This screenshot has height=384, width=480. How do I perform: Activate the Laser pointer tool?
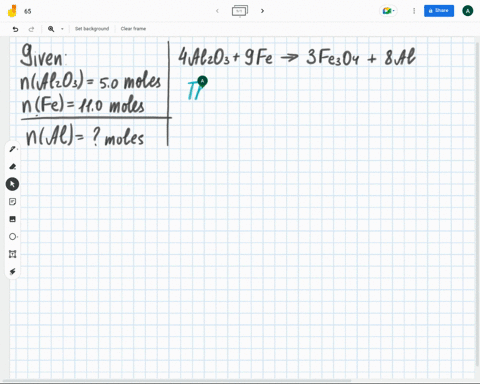tap(12, 272)
